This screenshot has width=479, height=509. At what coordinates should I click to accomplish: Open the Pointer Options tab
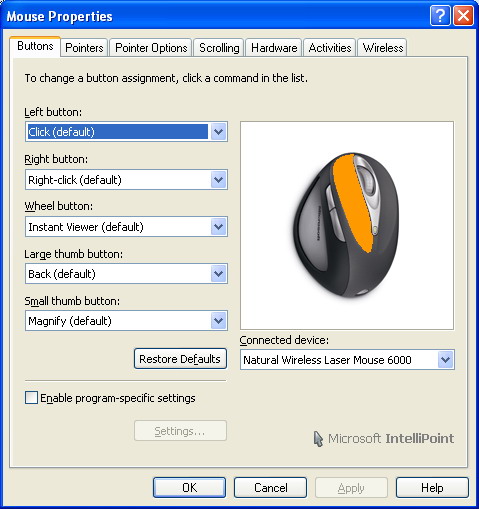point(151,48)
